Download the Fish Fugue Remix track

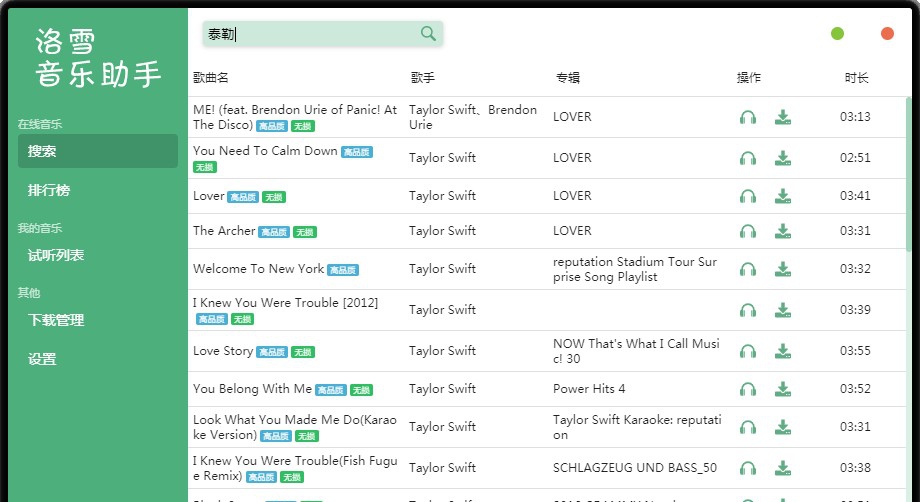click(783, 469)
